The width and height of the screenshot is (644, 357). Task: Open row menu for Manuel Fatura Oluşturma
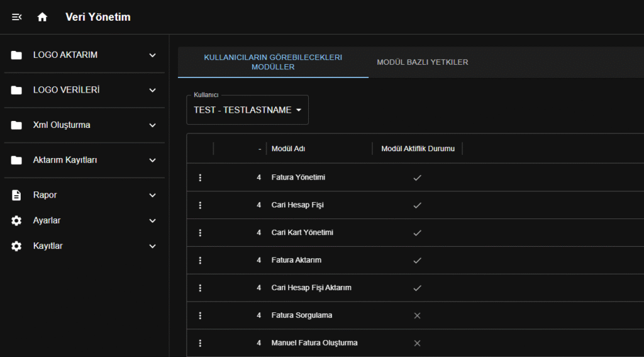(200, 343)
